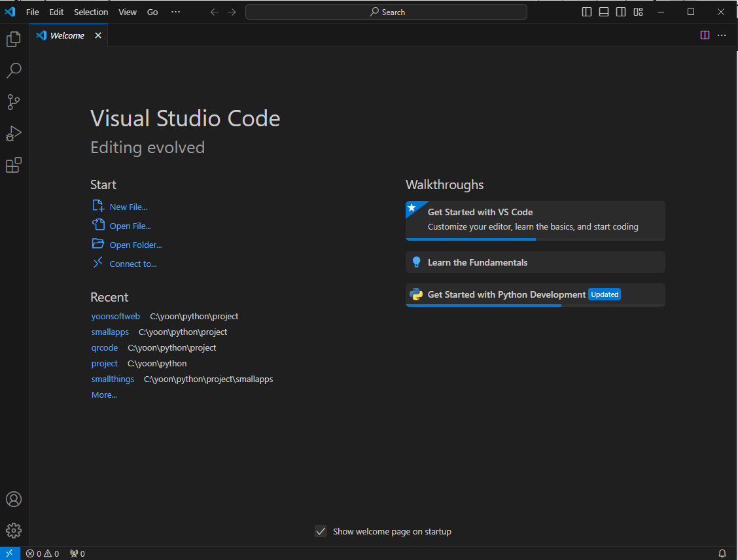Open the View menu

point(128,12)
